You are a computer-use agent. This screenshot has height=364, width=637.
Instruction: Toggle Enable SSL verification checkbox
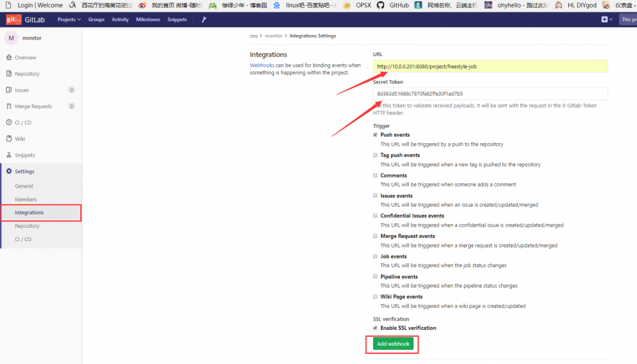(375, 328)
